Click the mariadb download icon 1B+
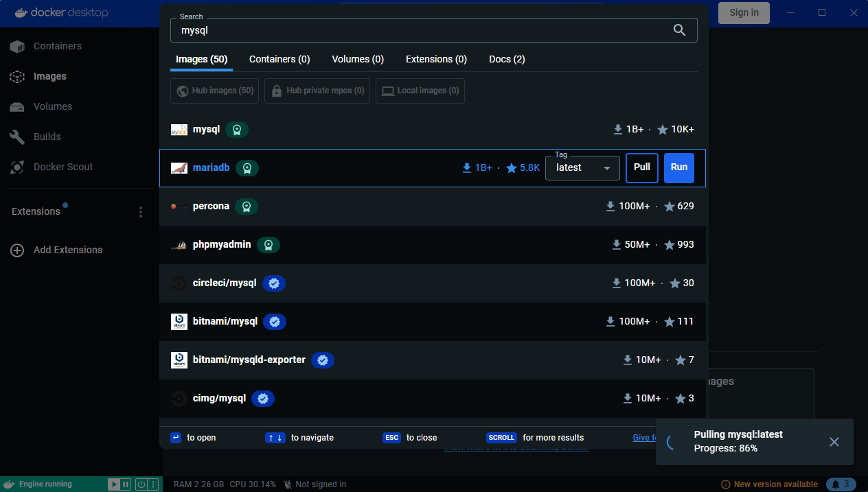This screenshot has width=868, height=492. click(467, 168)
